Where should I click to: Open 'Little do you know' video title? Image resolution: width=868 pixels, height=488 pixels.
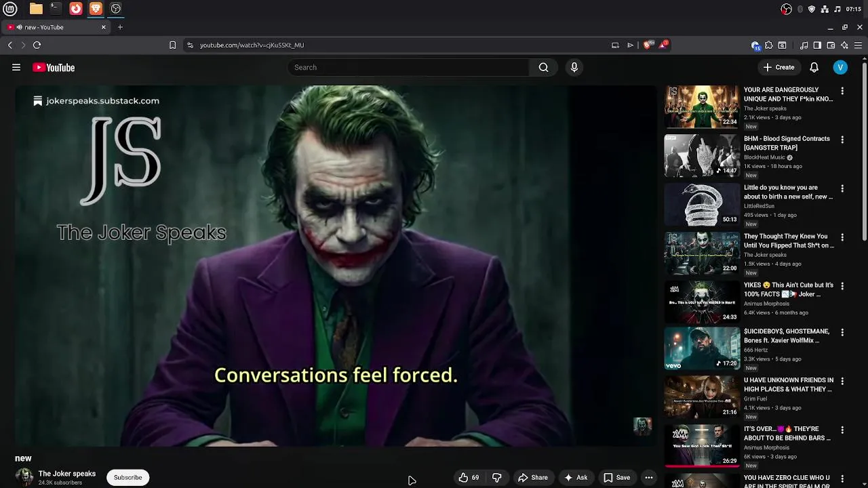(x=788, y=192)
